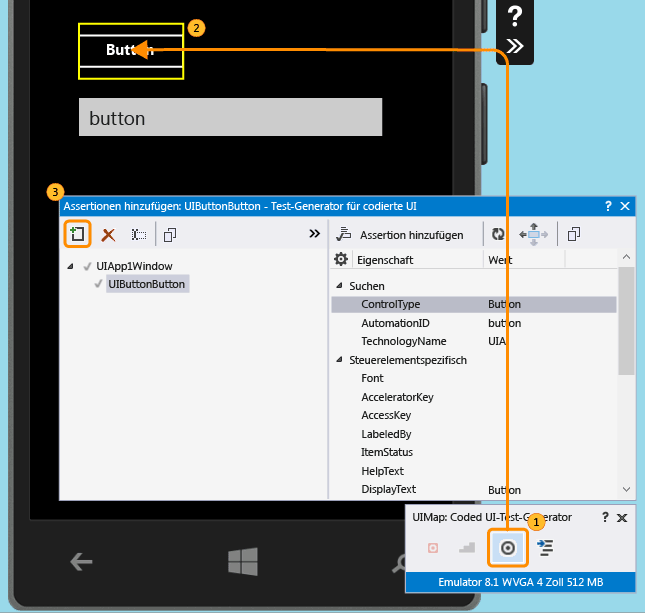645x613 pixels.
Task: Collapse the UIApp1Window tree node
Action: tap(70, 267)
